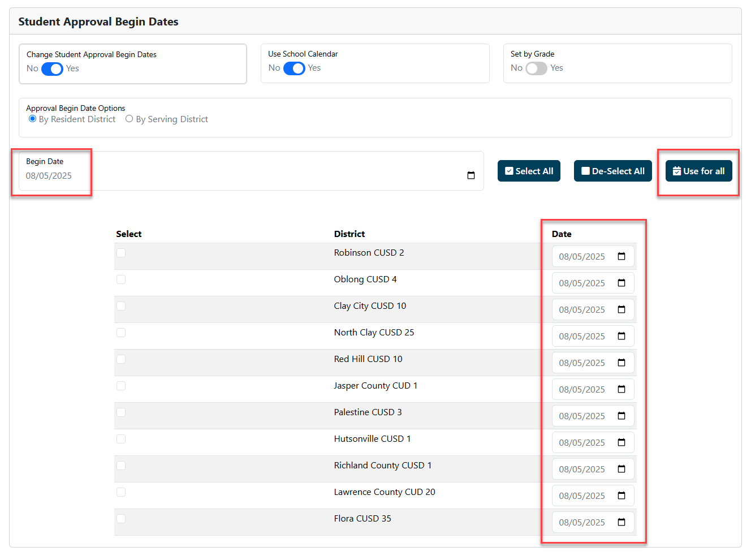The image size is (751, 560).
Task: Click the North Clay CUSD 25 district name
Action: (x=374, y=333)
